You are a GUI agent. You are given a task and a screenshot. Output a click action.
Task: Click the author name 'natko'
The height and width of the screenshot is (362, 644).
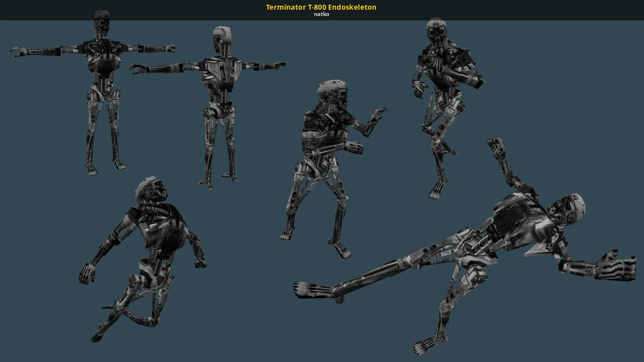coord(321,14)
